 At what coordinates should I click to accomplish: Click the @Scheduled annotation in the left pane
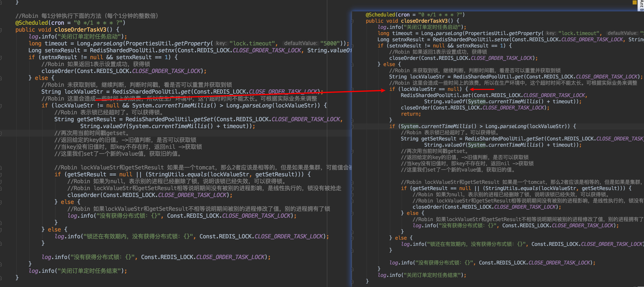click(31, 23)
